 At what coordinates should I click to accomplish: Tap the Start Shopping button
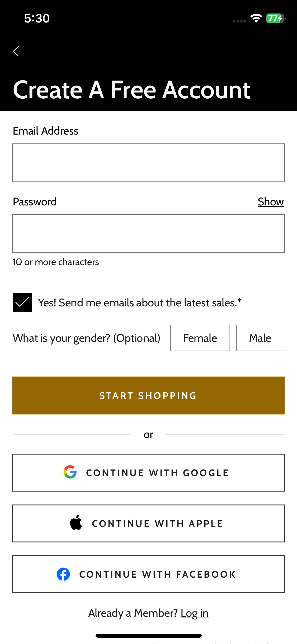tap(148, 395)
